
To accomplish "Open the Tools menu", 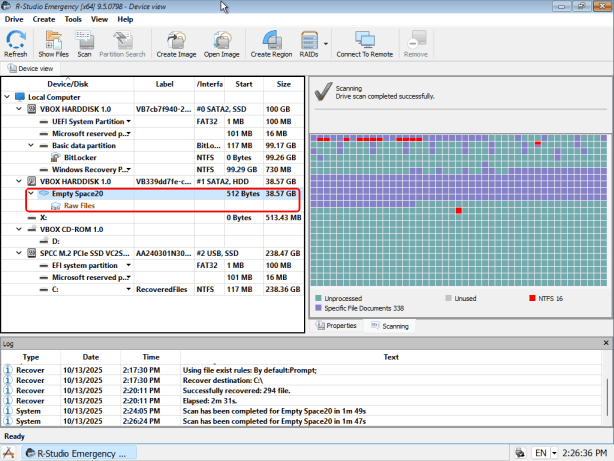I will 73,19.
